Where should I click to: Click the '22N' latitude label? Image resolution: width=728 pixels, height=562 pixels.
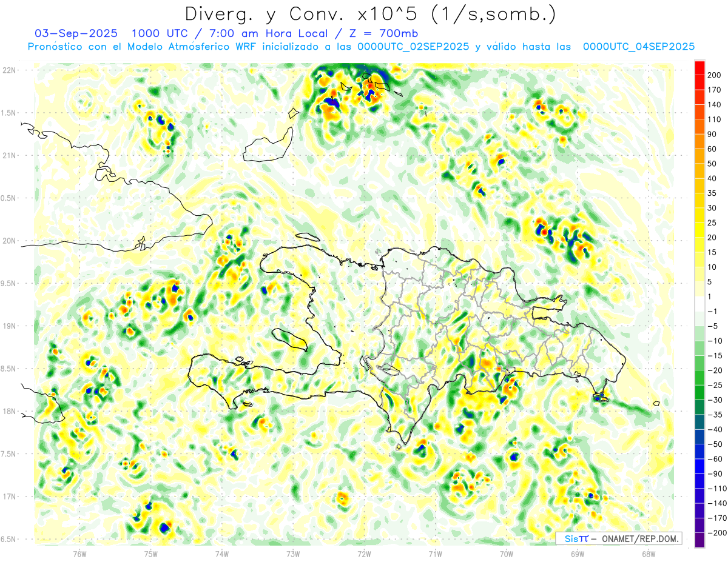pos(9,70)
